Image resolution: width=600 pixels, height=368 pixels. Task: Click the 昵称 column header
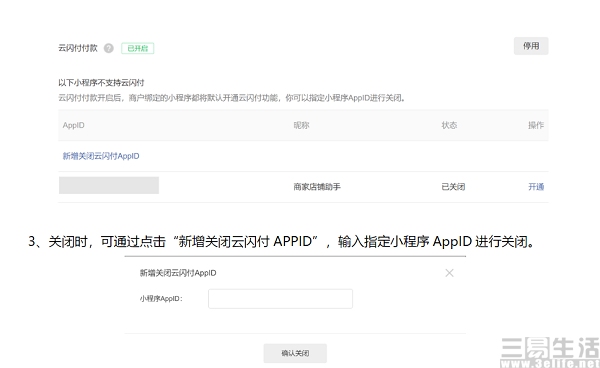pos(301,125)
